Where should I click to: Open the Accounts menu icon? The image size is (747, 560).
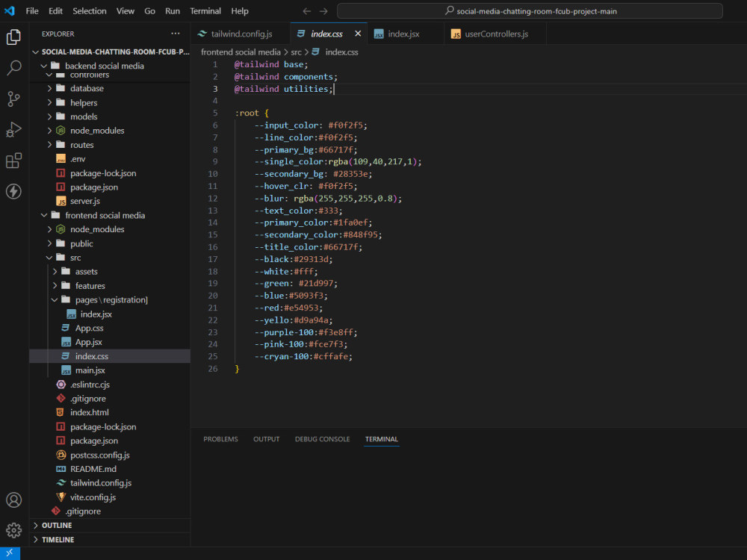click(x=13, y=500)
